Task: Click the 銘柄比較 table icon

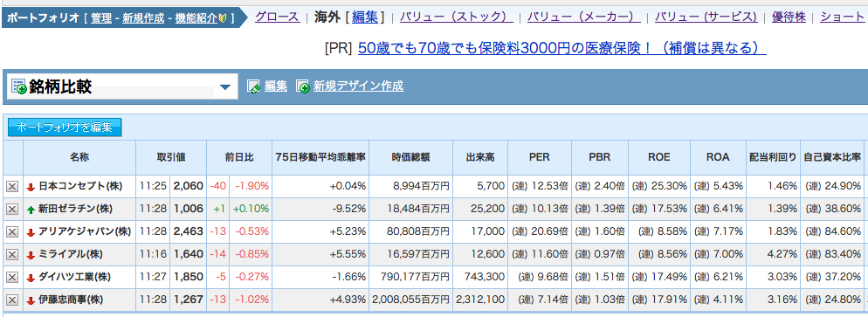Action: click(19, 86)
